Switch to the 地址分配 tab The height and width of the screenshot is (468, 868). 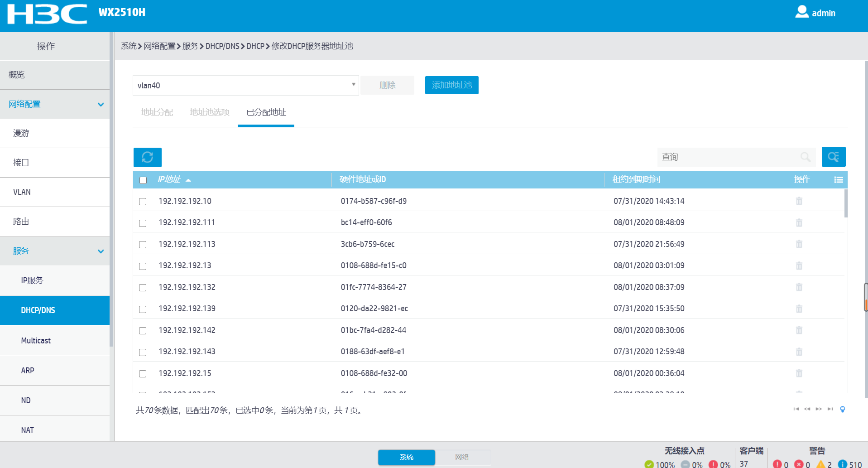pyautogui.click(x=157, y=112)
